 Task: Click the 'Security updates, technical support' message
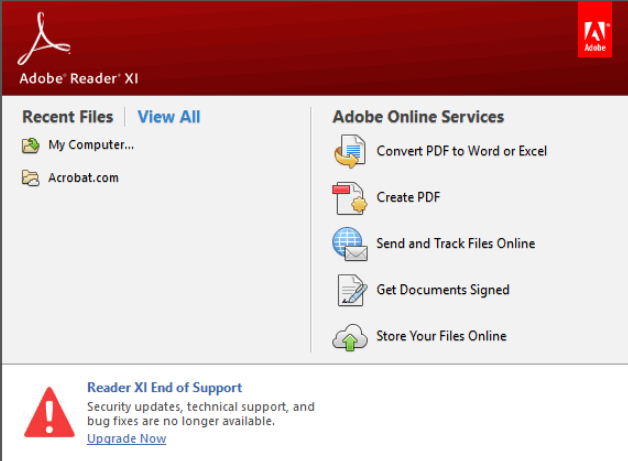pos(201,414)
